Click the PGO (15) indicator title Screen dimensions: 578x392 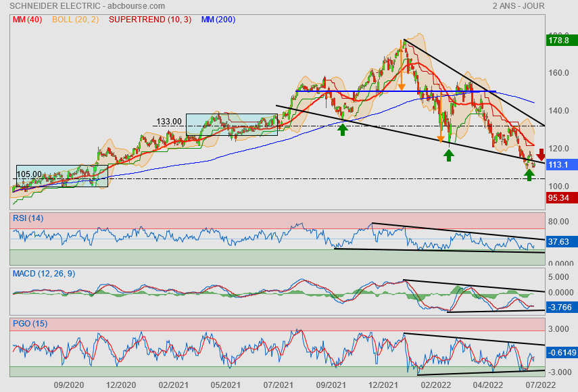pos(30,324)
